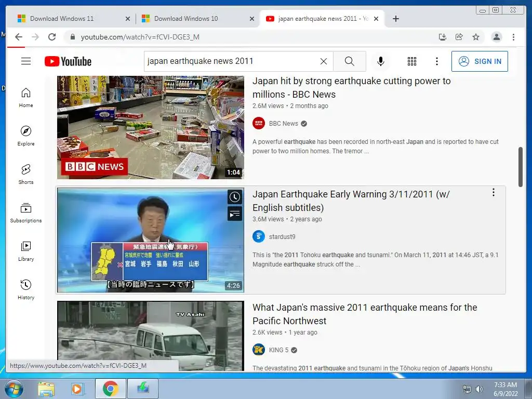Click the TV Asahi flood van thumbnail
The width and height of the screenshot is (532, 399).
click(x=150, y=336)
